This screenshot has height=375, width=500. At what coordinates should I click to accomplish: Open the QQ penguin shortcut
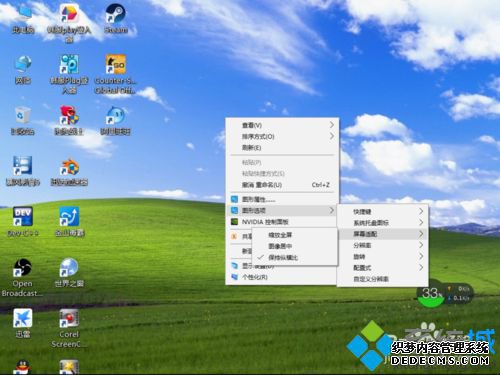coord(23,367)
